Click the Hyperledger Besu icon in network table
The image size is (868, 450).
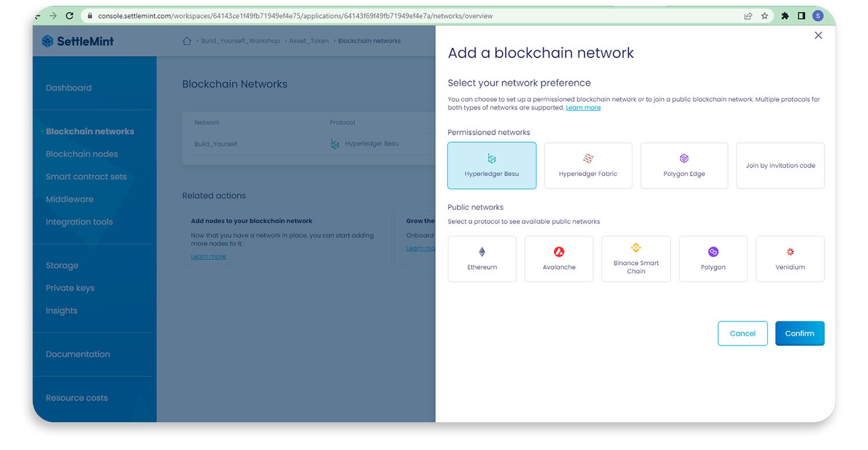click(335, 144)
